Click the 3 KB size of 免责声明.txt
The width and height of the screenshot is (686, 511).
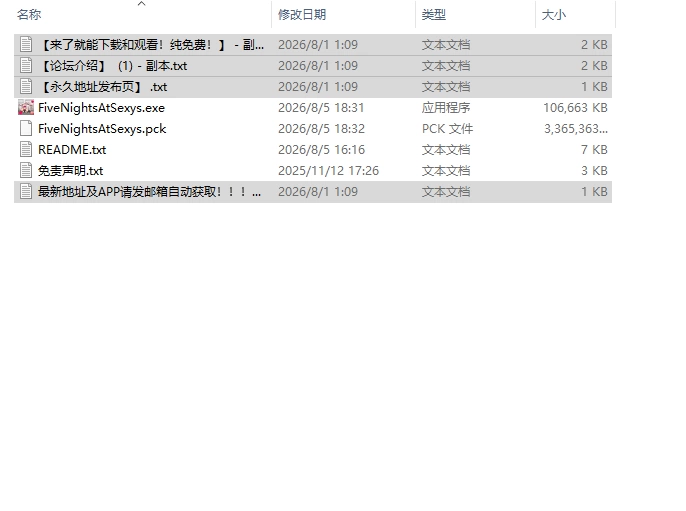pos(594,171)
